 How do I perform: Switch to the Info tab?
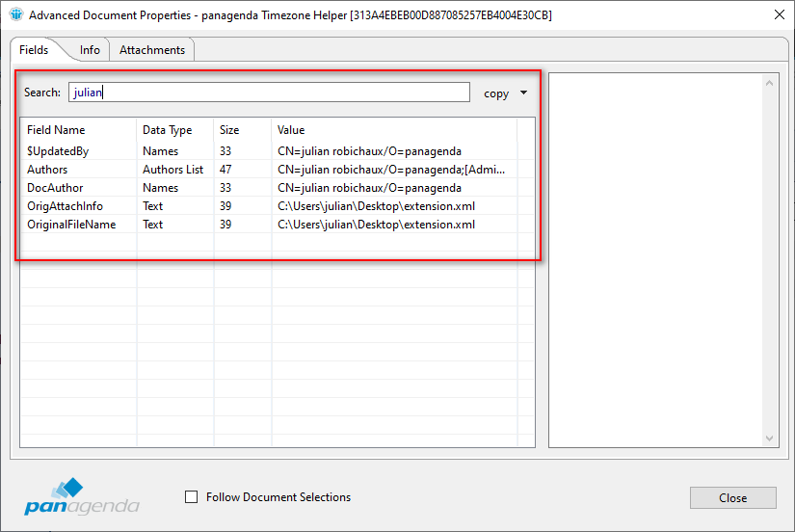90,50
